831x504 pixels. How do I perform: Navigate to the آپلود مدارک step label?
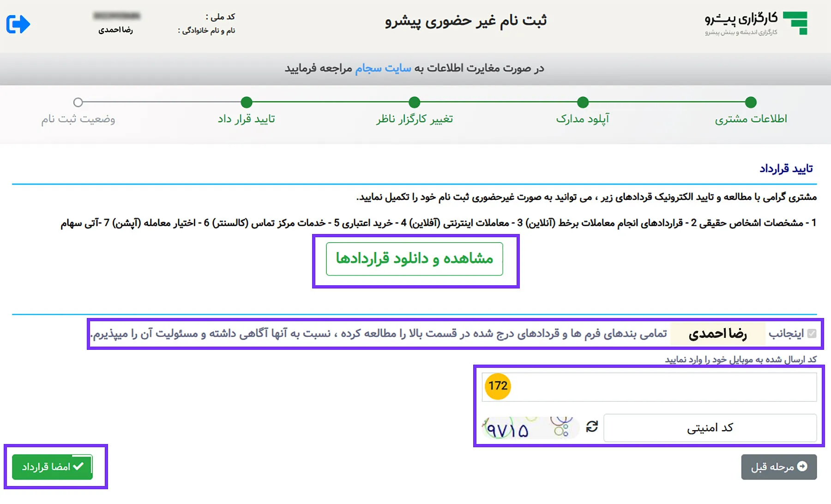(x=583, y=119)
